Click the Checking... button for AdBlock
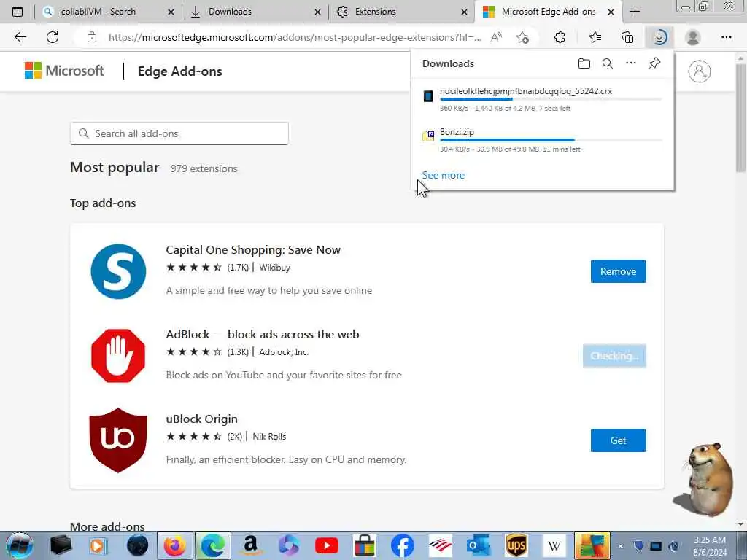This screenshot has width=747, height=560. (614, 356)
